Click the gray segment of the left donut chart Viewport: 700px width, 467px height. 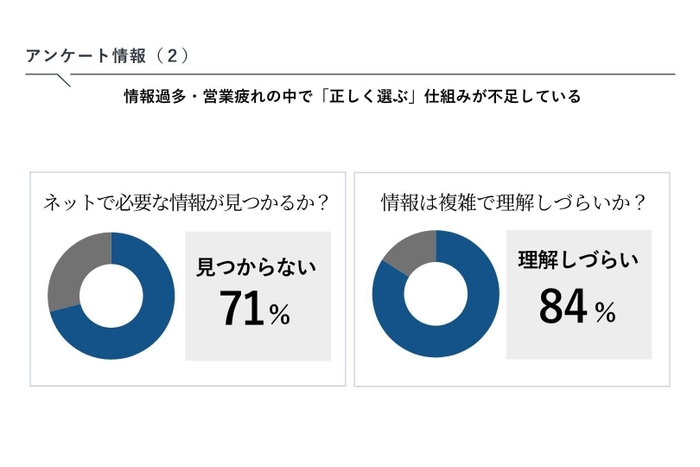pos(70,262)
